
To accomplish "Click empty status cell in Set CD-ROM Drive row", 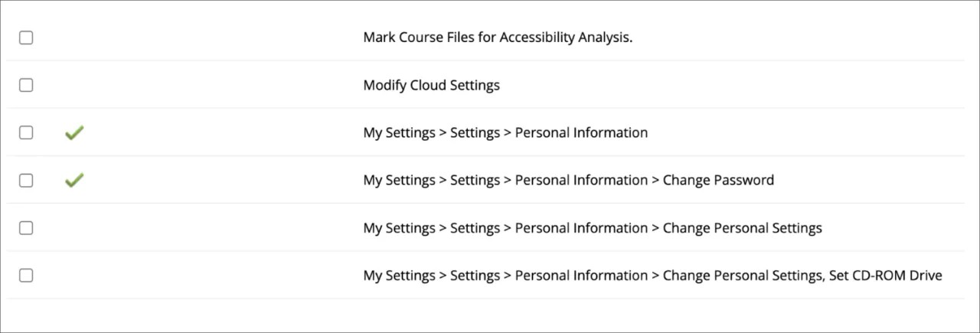I will (74, 275).
